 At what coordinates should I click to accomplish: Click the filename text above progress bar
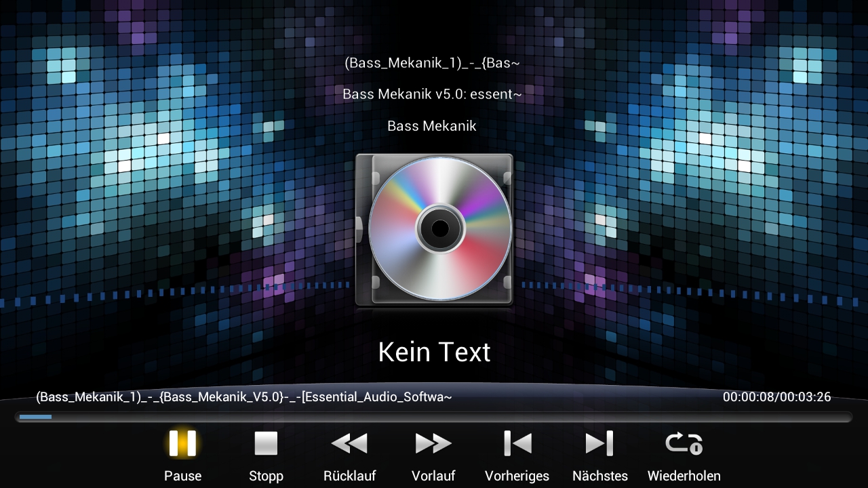(x=244, y=397)
